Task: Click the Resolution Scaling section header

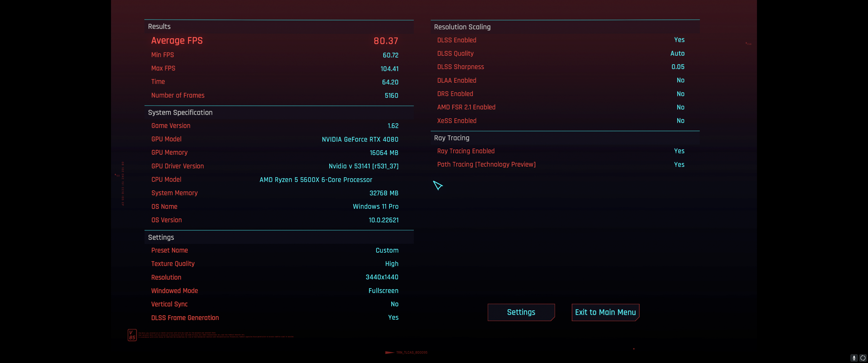Action: coord(462,27)
